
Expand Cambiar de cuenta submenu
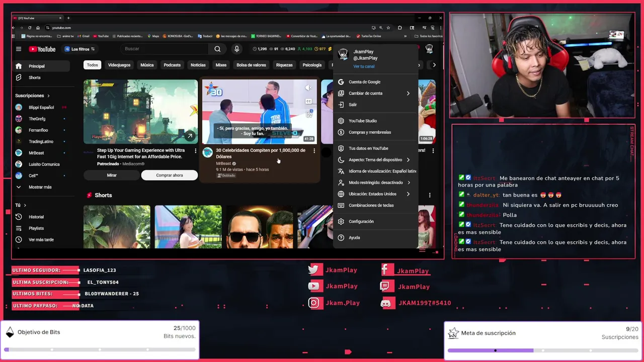(375, 94)
